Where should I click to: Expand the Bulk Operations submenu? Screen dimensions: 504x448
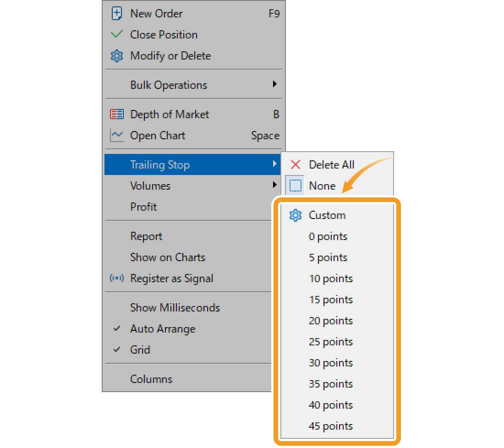pyautogui.click(x=169, y=84)
